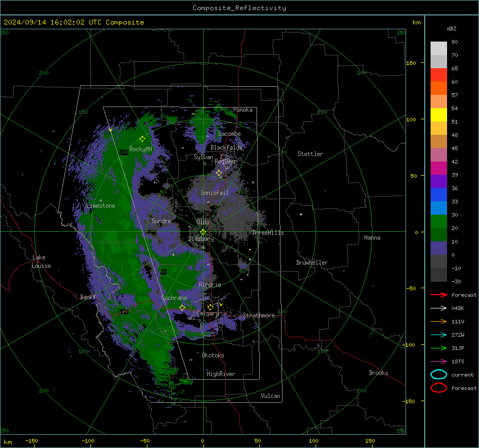Click the dBZ legend heading
479x448 pixels.
pos(451,29)
